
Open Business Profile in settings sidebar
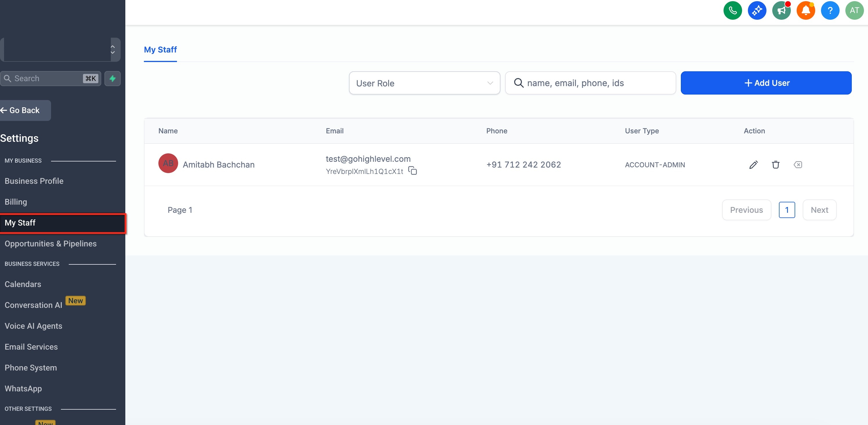click(x=34, y=181)
